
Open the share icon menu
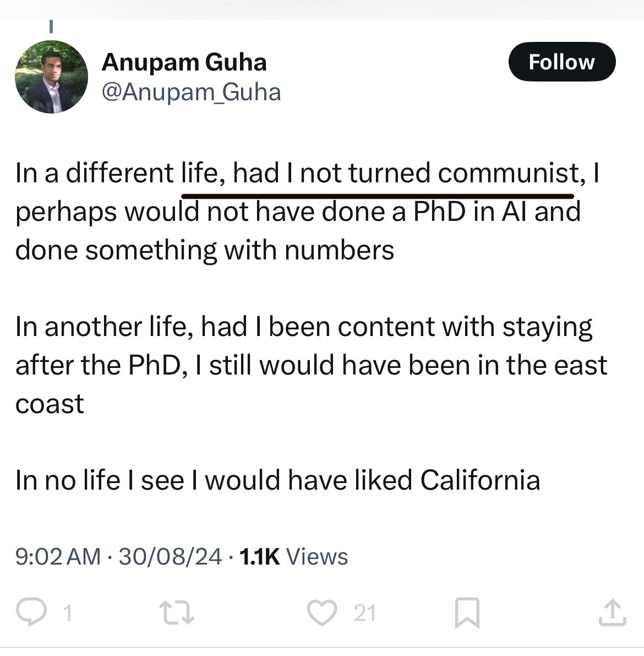coord(612,612)
